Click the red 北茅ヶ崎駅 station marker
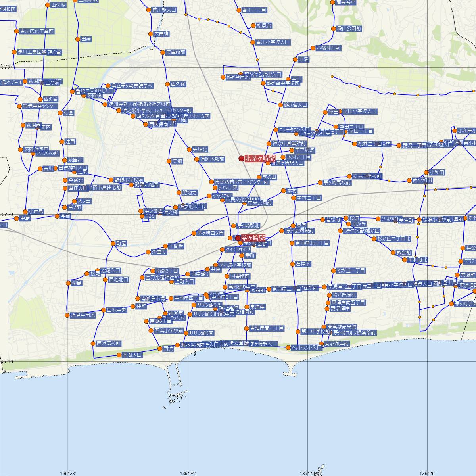 (241, 159)
